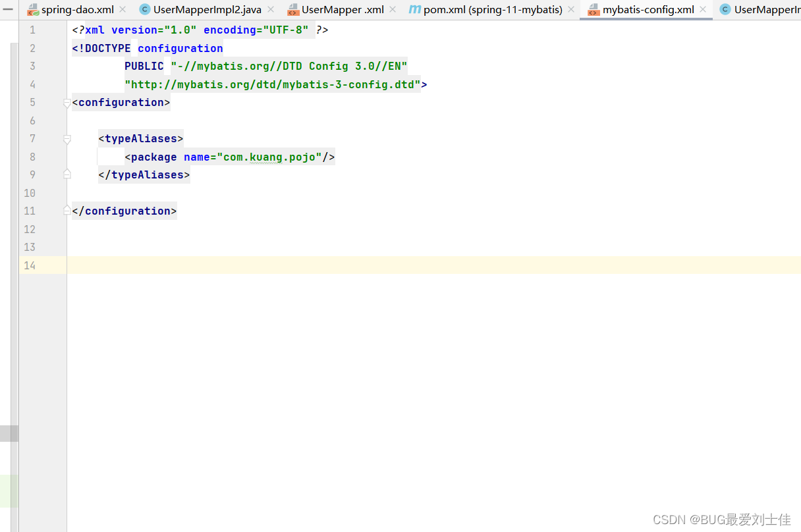Close the UserMapper.xml tab with its X
Viewport: 801px width, 532px height.
(x=393, y=9)
